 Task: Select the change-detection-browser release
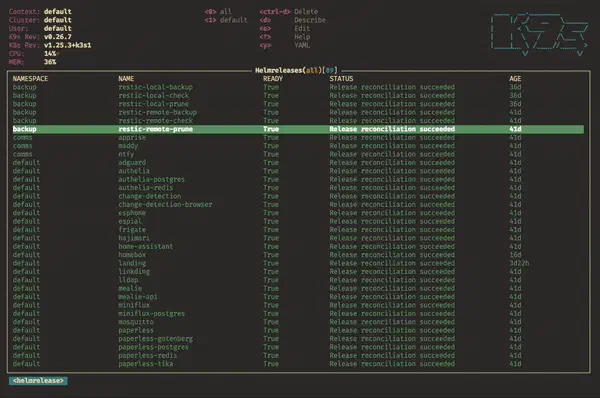(298, 205)
